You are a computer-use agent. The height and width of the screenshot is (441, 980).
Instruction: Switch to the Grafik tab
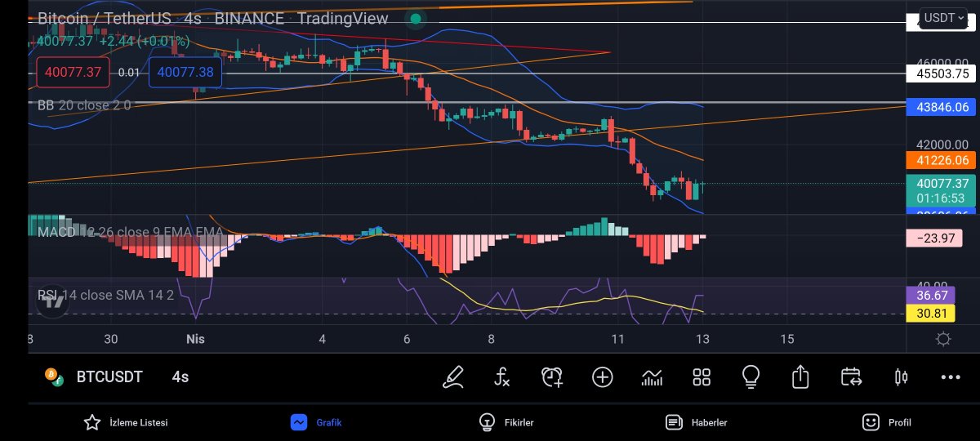pyautogui.click(x=316, y=422)
